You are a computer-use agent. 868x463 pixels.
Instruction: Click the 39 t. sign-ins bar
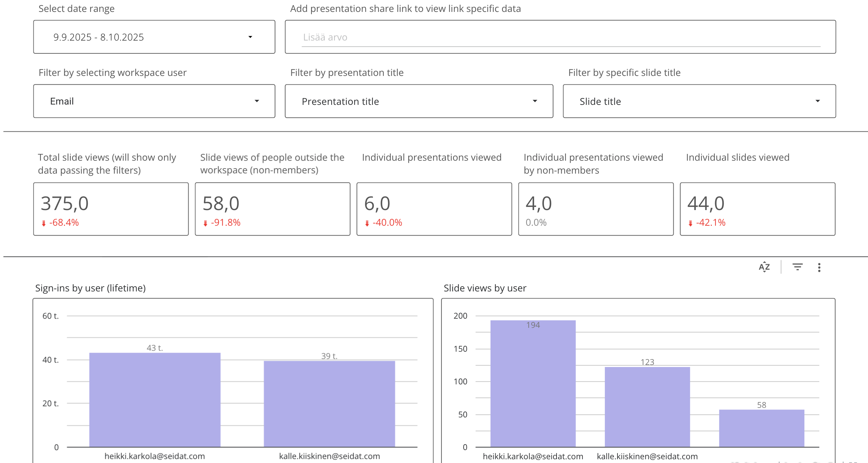pos(329,404)
